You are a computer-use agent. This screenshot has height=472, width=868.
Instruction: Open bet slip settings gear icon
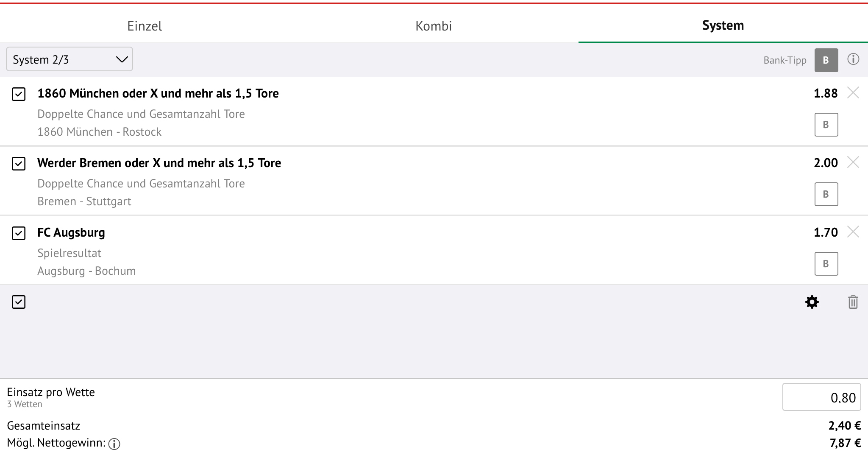812,302
